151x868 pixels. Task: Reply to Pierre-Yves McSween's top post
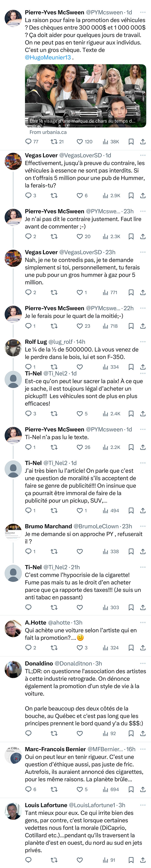(x=32, y=142)
